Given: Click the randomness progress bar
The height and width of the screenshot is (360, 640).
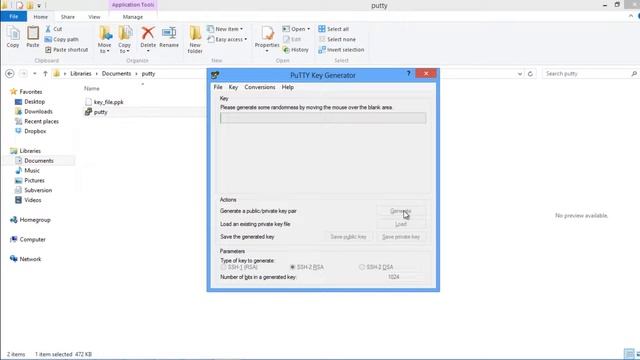Looking at the screenshot, I should (323, 118).
